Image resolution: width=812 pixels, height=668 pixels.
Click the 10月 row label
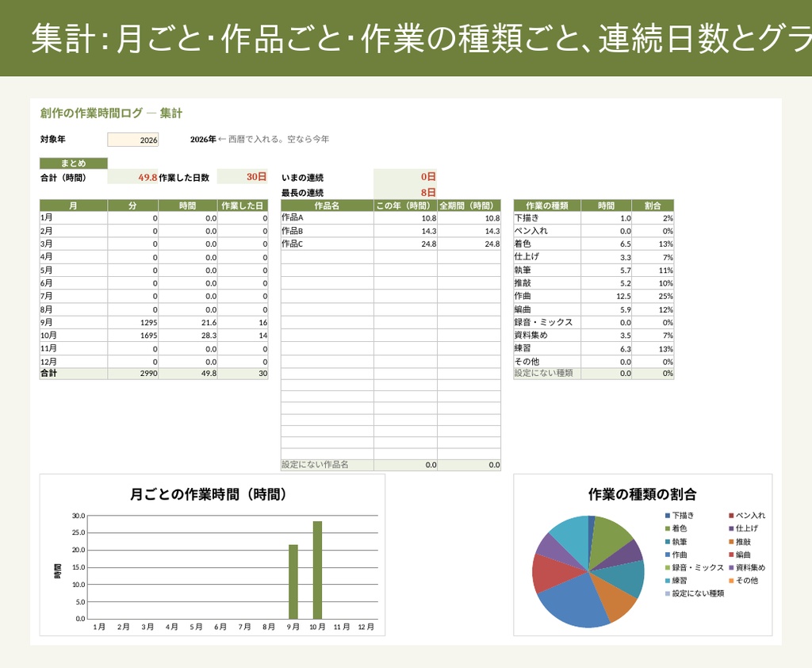(74, 336)
